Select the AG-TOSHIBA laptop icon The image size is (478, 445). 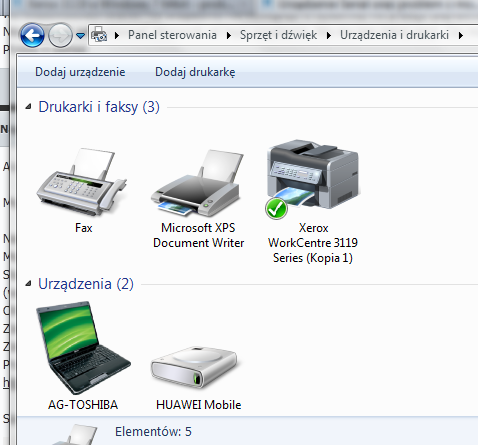[83, 347]
